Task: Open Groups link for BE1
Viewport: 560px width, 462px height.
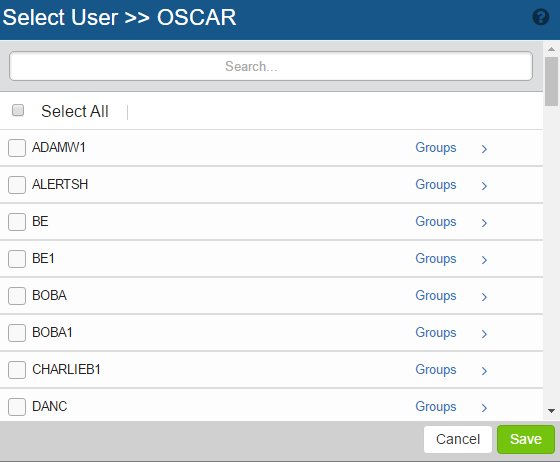Action: pos(436,258)
